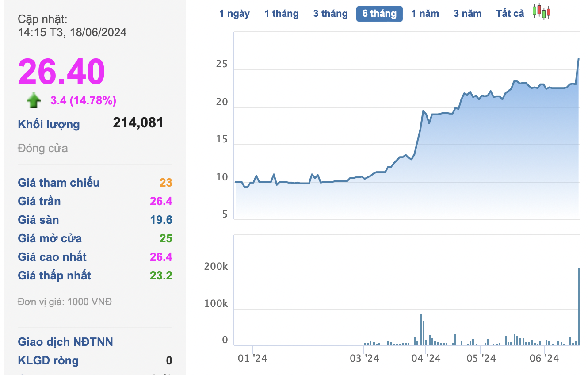Click the Giá trần label
Image resolution: width=588 pixels, height=375 pixels.
[x=39, y=201]
